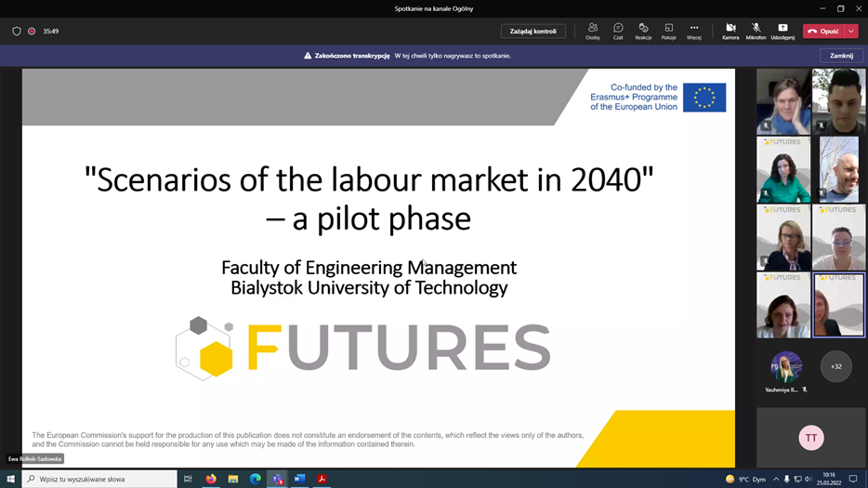
Task: Expand the arrow next to Opuść
Action: (851, 31)
